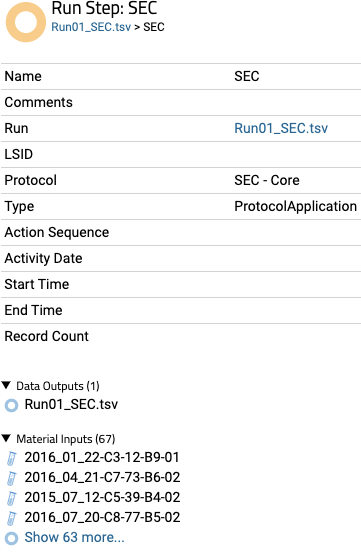
Task: Show 63 more material inputs
Action: (x=75, y=537)
